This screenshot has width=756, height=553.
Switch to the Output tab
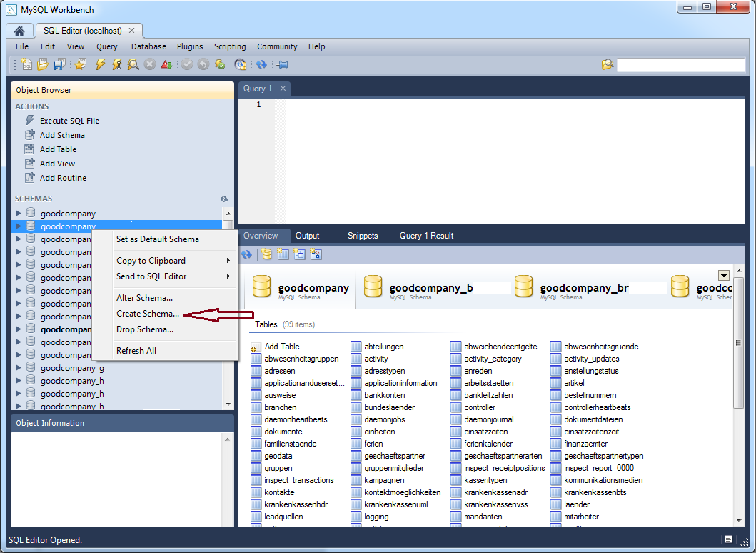(307, 236)
